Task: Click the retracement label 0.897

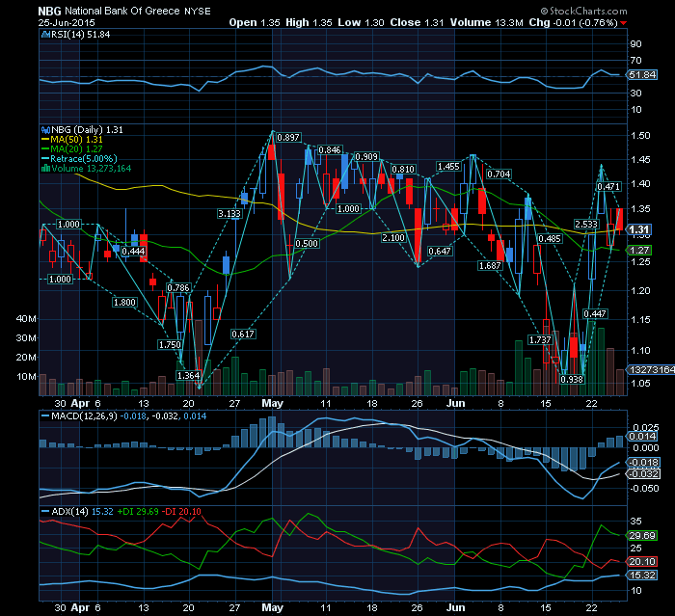Action: (x=288, y=137)
